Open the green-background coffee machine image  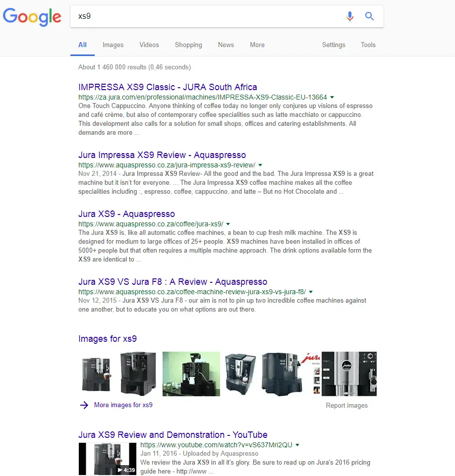click(x=191, y=374)
